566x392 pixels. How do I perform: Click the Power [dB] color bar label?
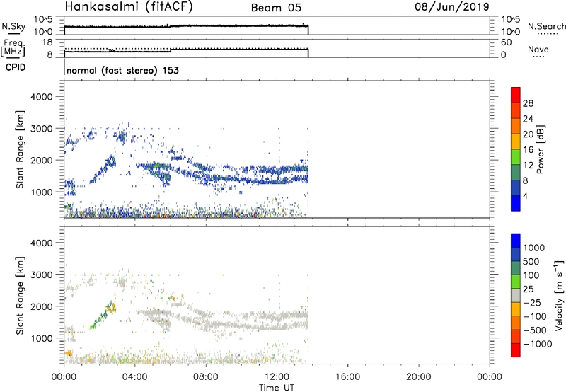pos(540,149)
